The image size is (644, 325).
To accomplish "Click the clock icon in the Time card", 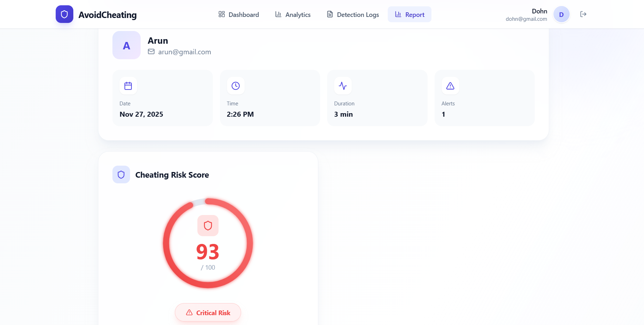I will pyautogui.click(x=236, y=86).
